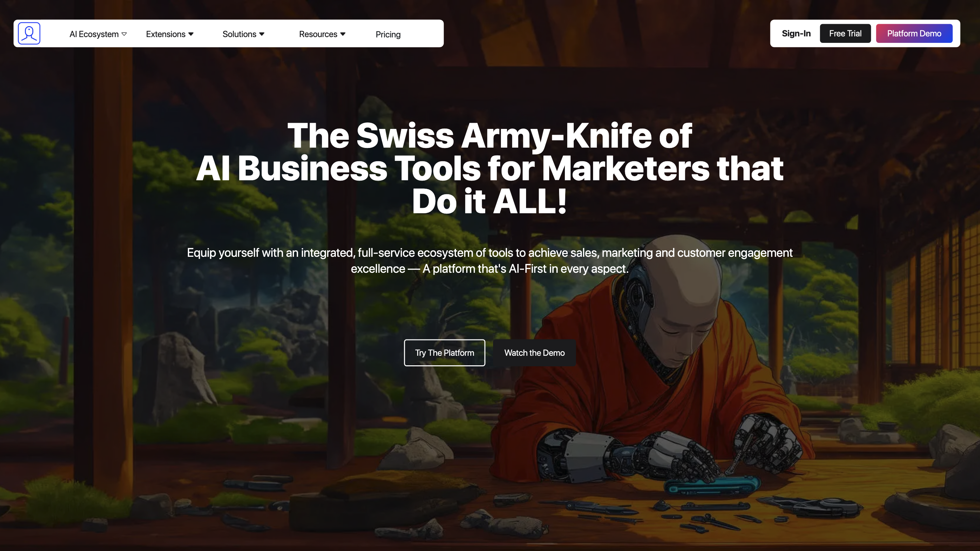Click the Try The Platform button
Image resolution: width=980 pixels, height=551 pixels.
pyautogui.click(x=444, y=352)
